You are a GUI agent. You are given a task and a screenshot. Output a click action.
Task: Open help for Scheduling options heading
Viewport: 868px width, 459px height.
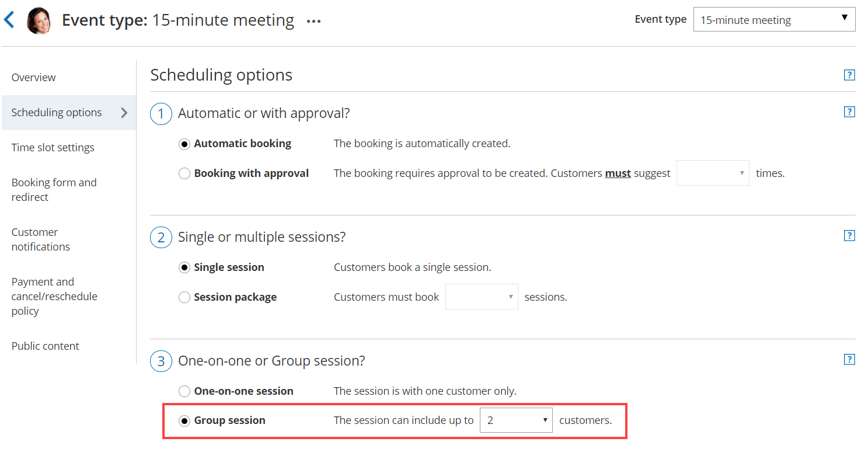(x=849, y=75)
